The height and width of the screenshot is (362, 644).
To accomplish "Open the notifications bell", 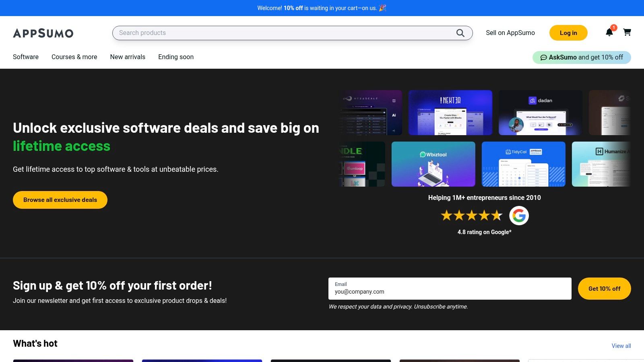I will (609, 32).
